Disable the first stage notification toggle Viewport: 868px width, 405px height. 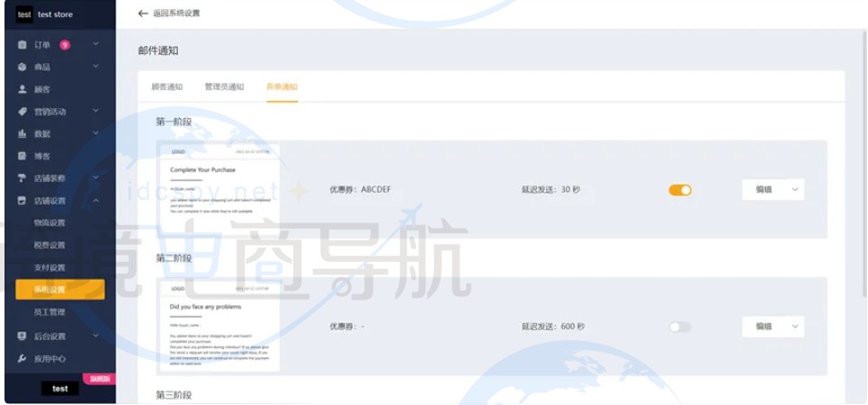[680, 190]
